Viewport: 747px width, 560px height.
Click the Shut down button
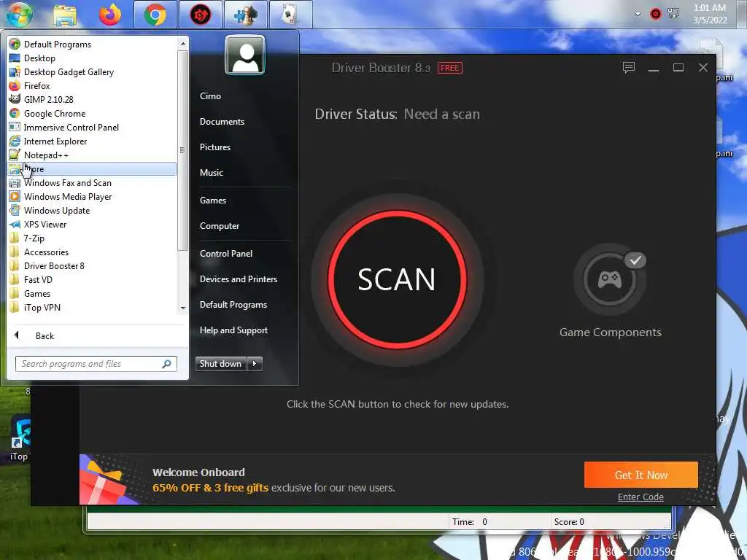pyautogui.click(x=221, y=364)
